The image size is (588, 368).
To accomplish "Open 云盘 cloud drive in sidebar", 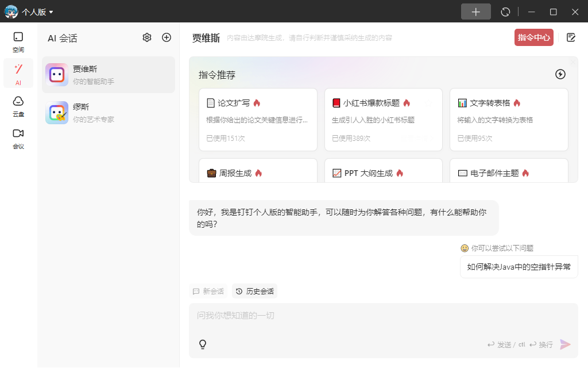I will tap(18, 106).
